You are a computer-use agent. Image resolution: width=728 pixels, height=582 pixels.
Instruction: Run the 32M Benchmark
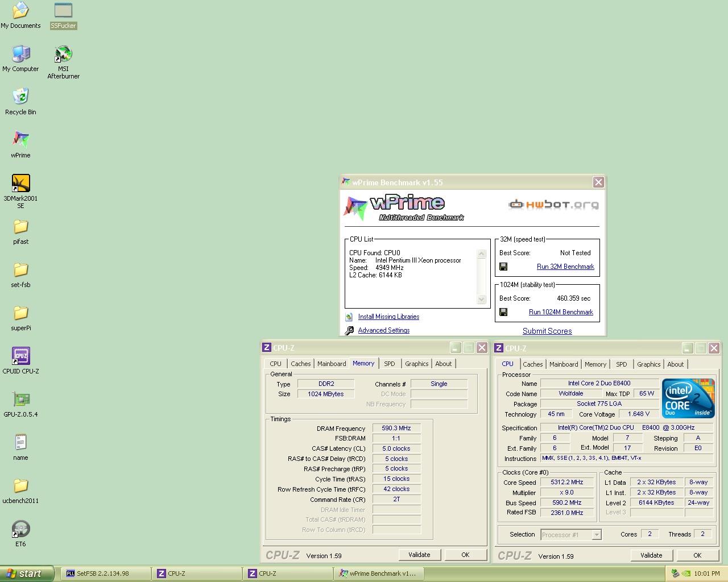[x=565, y=267]
